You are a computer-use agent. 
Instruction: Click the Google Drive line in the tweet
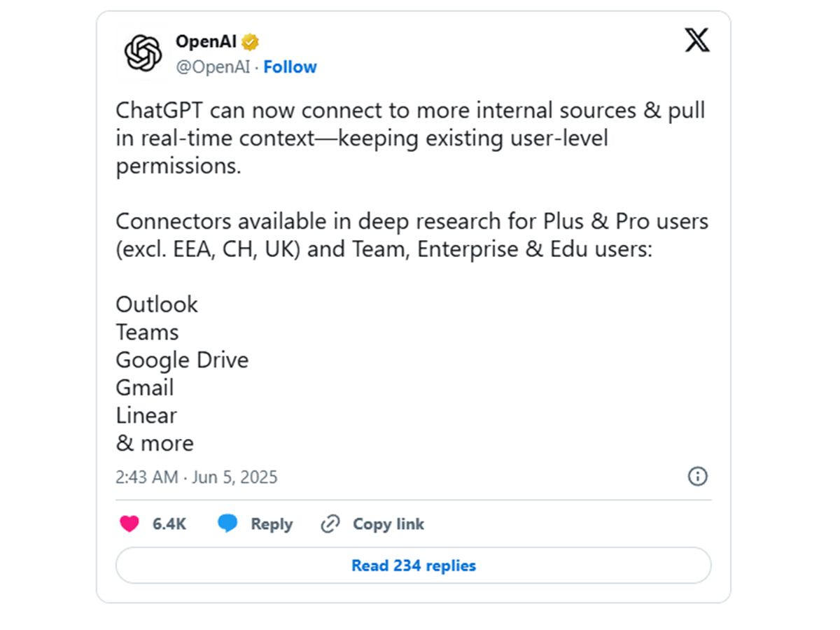182,360
